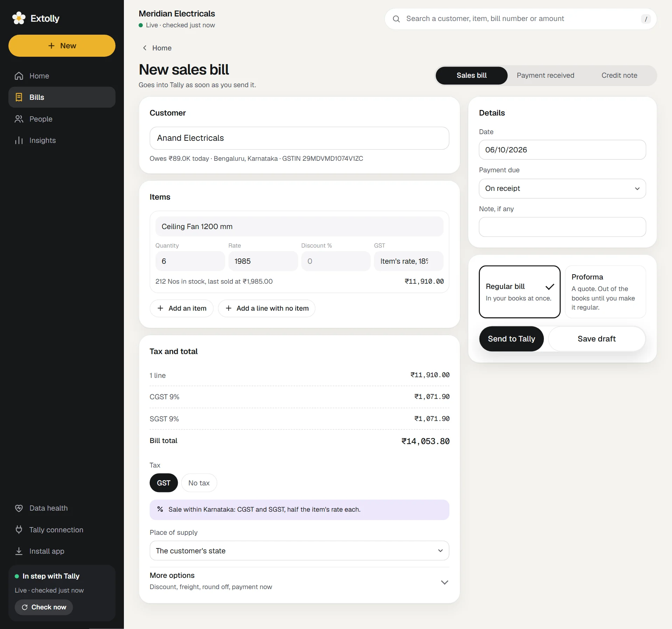Focus the customer name field
Viewport: 672px width, 629px height.
click(x=299, y=138)
